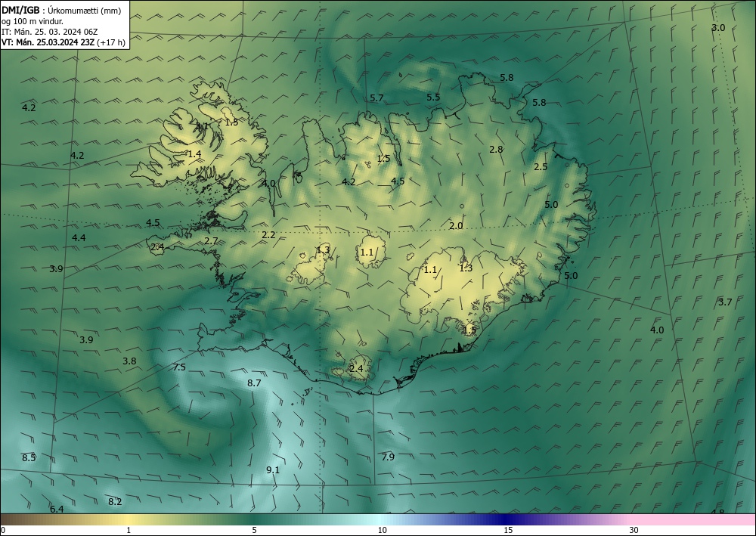Click the 2.2 value label
This screenshot has width=756, height=536.
tap(268, 235)
